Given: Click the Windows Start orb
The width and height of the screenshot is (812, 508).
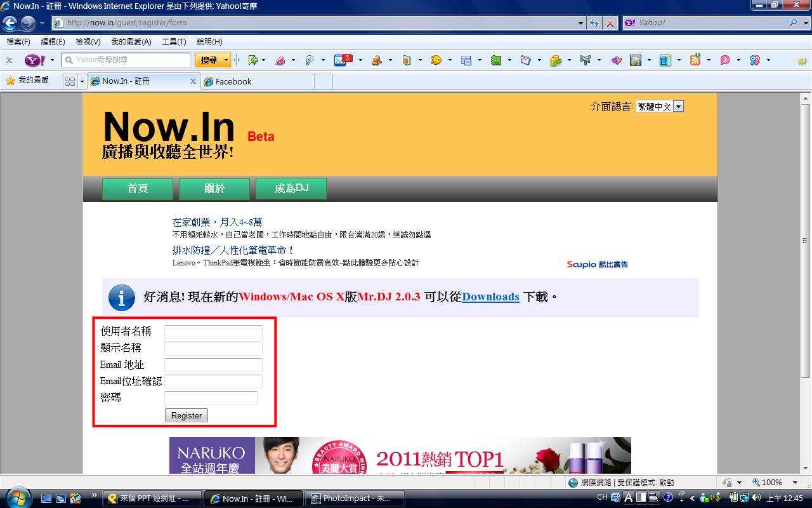Looking at the screenshot, I should click(x=18, y=497).
